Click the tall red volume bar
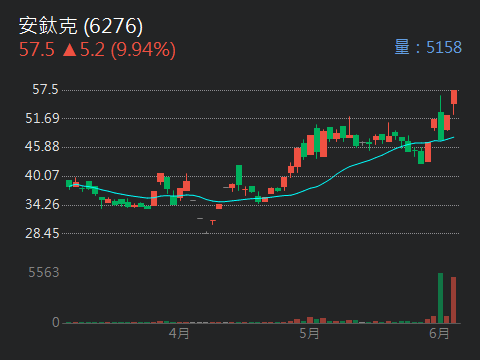Screen dimensions: 480x360 click(x=453, y=300)
